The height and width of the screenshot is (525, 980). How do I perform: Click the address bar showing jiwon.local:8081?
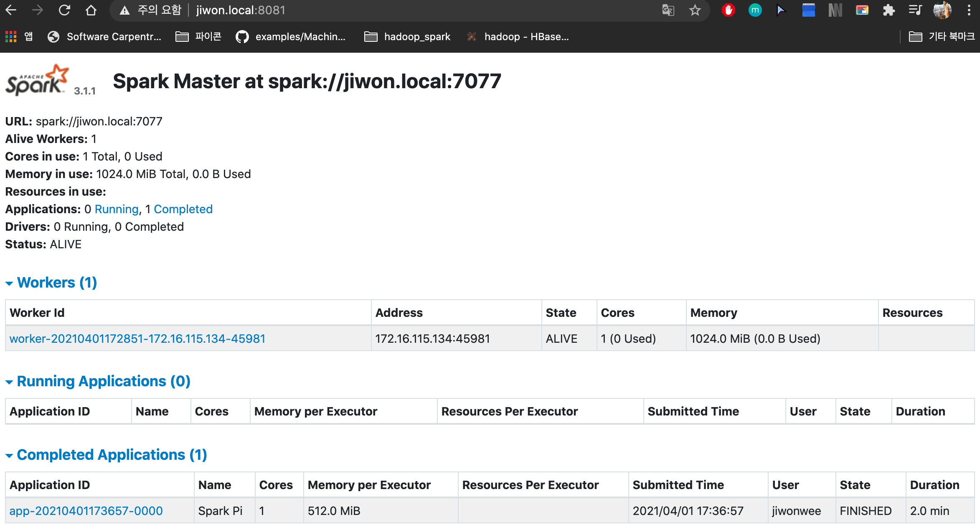[x=376, y=10]
